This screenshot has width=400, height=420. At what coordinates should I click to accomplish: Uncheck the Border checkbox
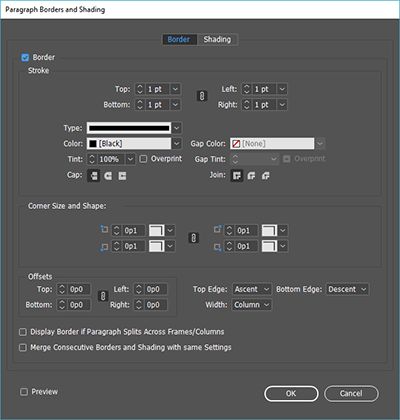tap(25, 57)
